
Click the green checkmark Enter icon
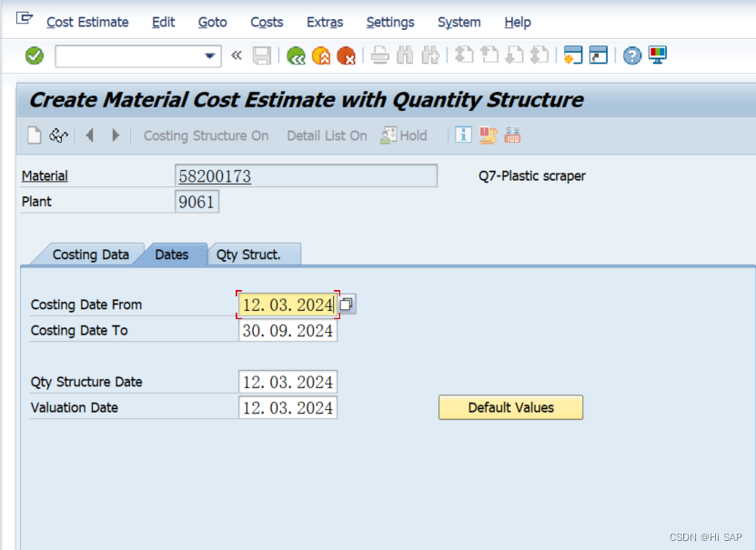(x=33, y=55)
